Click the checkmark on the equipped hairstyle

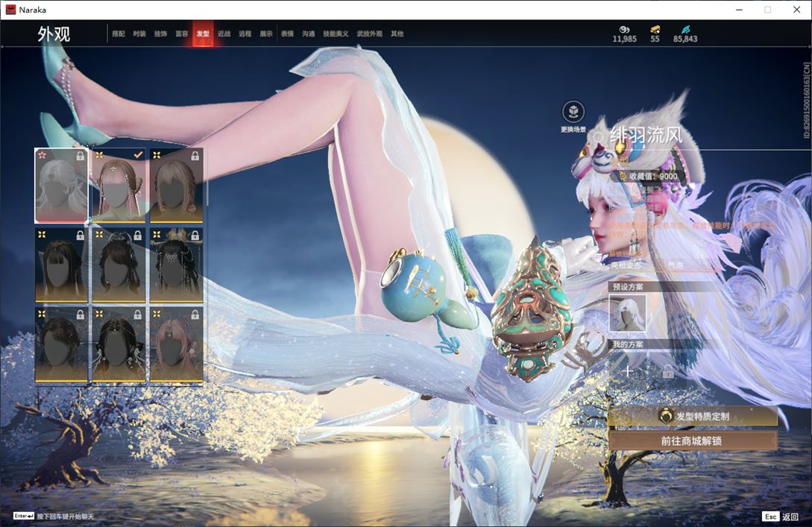point(138,155)
